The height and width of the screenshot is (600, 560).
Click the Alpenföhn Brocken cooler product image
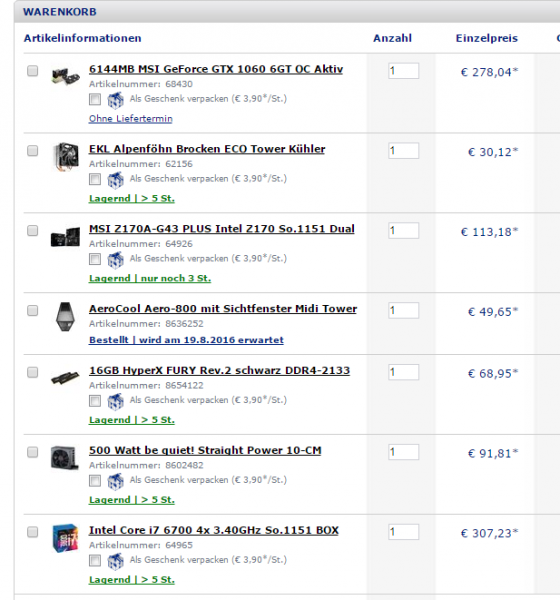click(x=66, y=156)
